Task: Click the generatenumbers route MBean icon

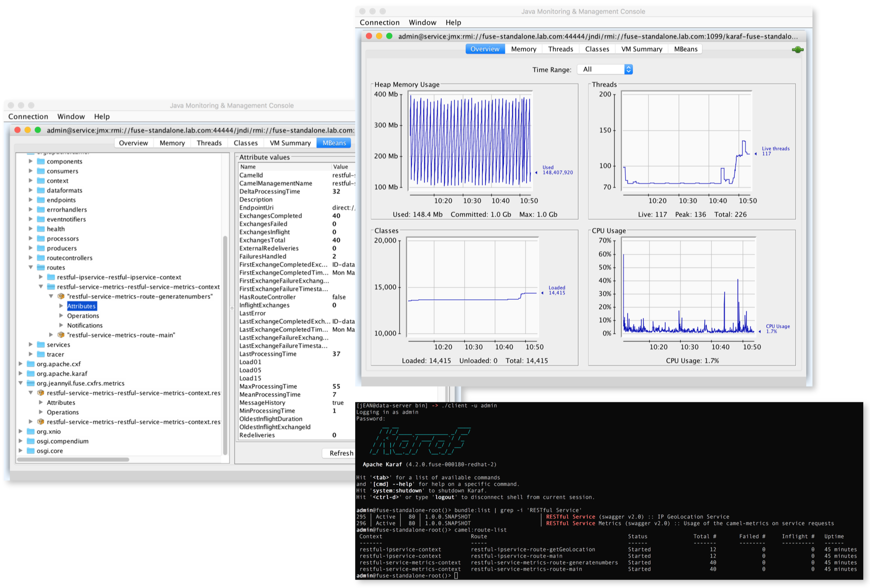Action: coord(61,296)
